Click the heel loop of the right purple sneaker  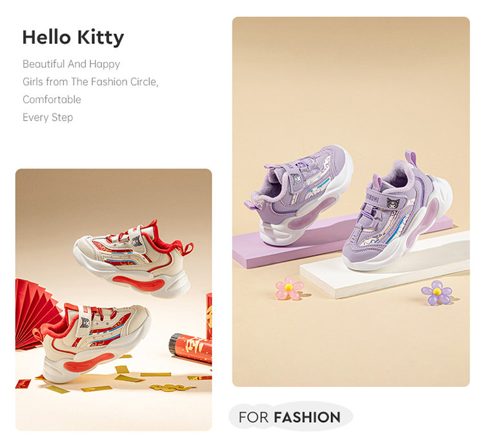tap(410, 159)
